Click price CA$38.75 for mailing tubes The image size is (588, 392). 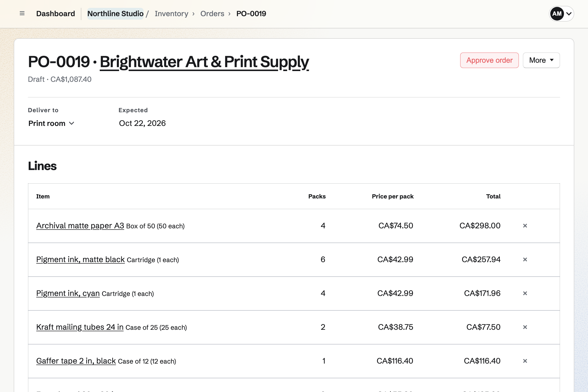pos(395,327)
